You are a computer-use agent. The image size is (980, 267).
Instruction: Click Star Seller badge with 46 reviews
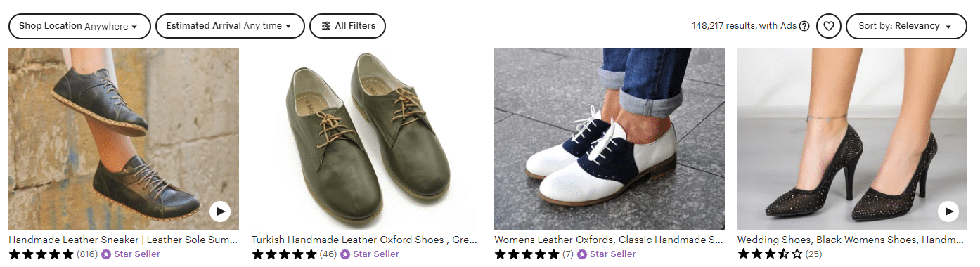tap(369, 254)
